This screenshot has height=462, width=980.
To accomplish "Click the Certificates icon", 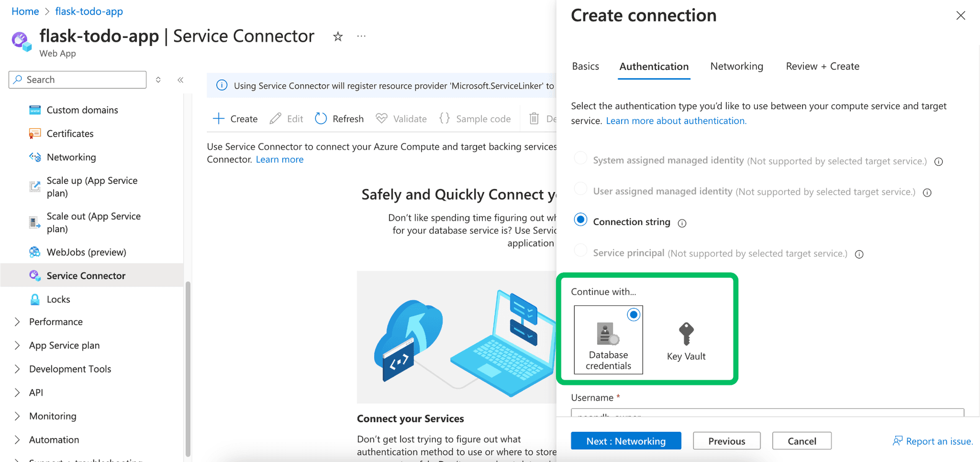I will point(35,133).
